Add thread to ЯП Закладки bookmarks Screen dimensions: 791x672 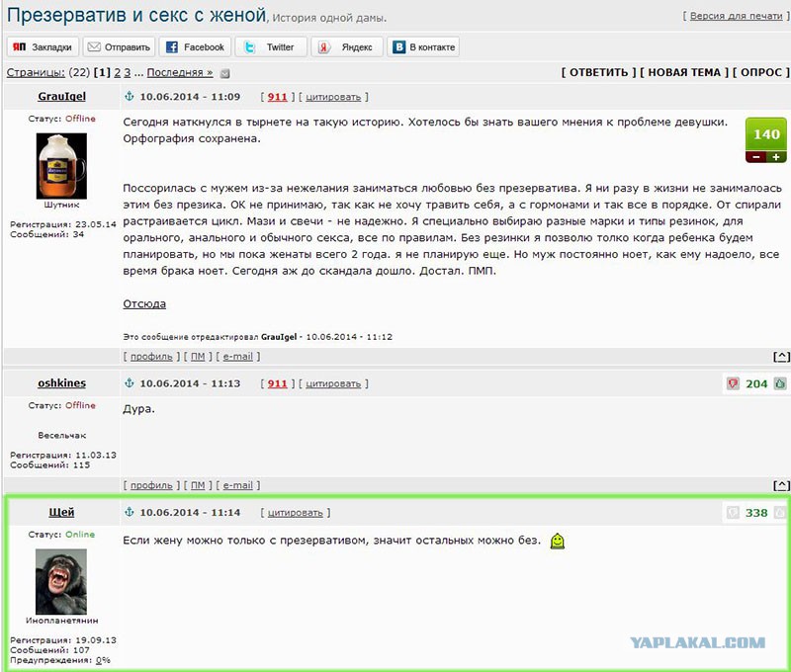pos(43,46)
